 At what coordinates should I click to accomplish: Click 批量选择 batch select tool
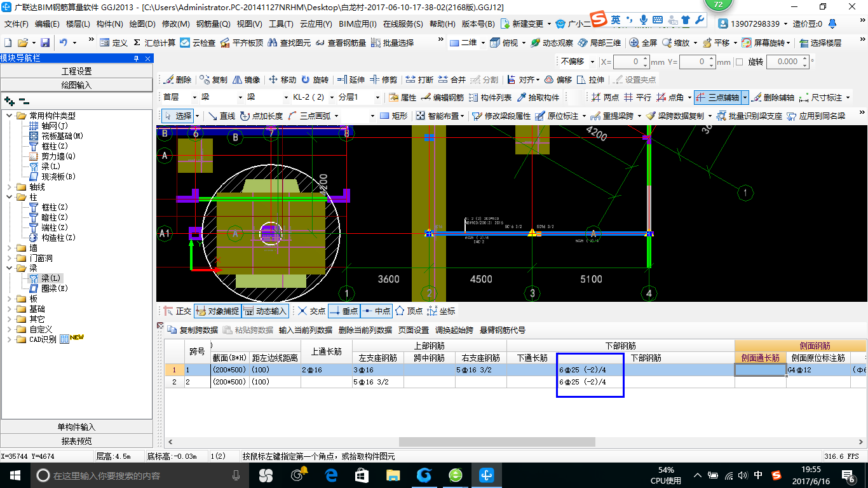click(x=392, y=43)
